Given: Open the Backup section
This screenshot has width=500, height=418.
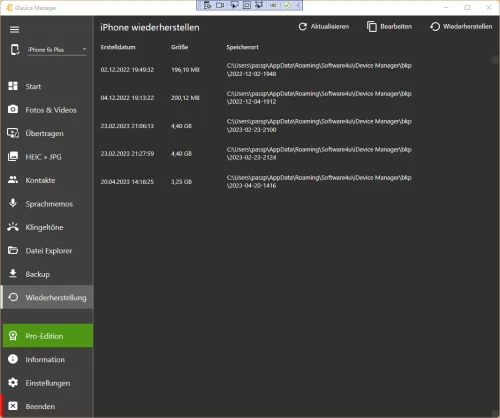Looking at the screenshot, I should 47,274.
